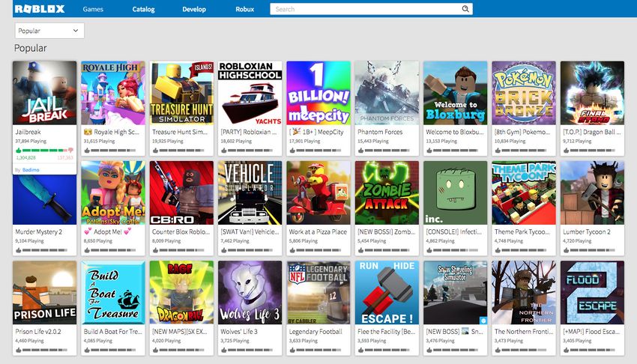
Task: Click the thumbs-up icon under Royale High
Action: coord(87,151)
